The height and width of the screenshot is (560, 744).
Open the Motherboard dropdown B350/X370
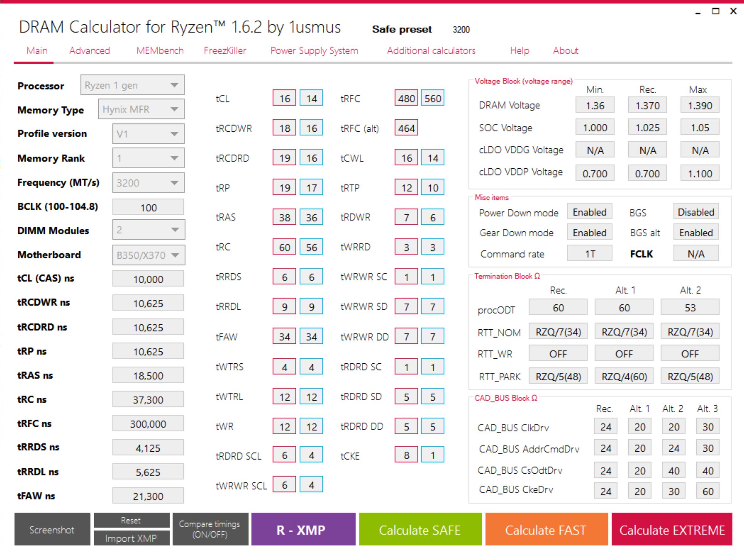149,255
